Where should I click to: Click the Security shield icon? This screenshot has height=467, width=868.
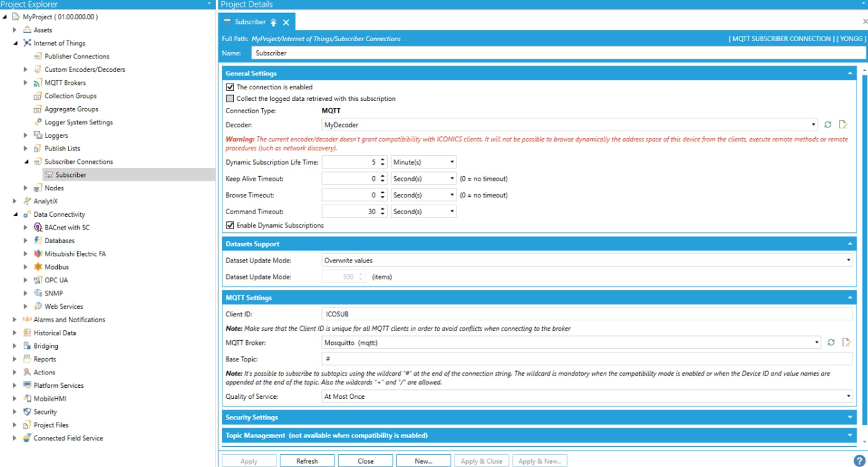[27, 412]
